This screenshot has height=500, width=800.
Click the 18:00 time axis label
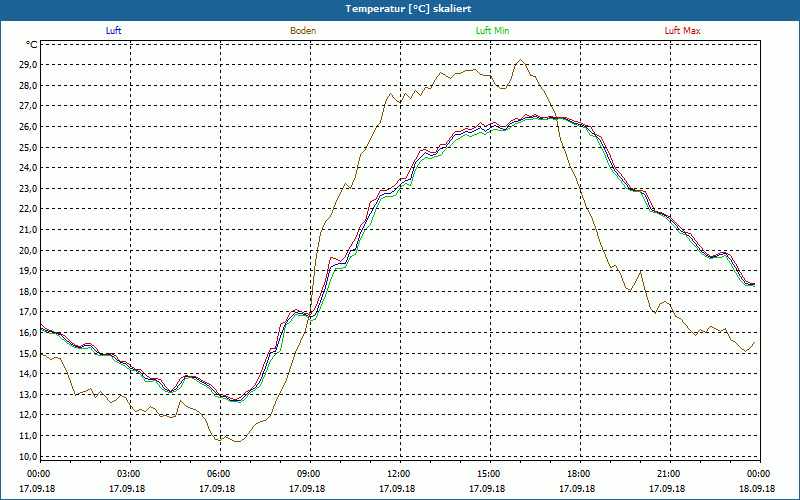click(577, 474)
